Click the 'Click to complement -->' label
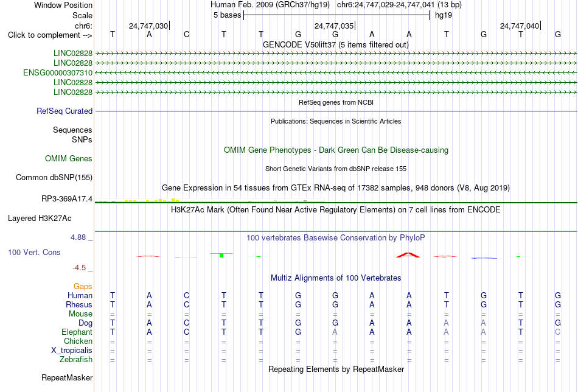Viewport: 578px width, 392px height. (x=50, y=35)
